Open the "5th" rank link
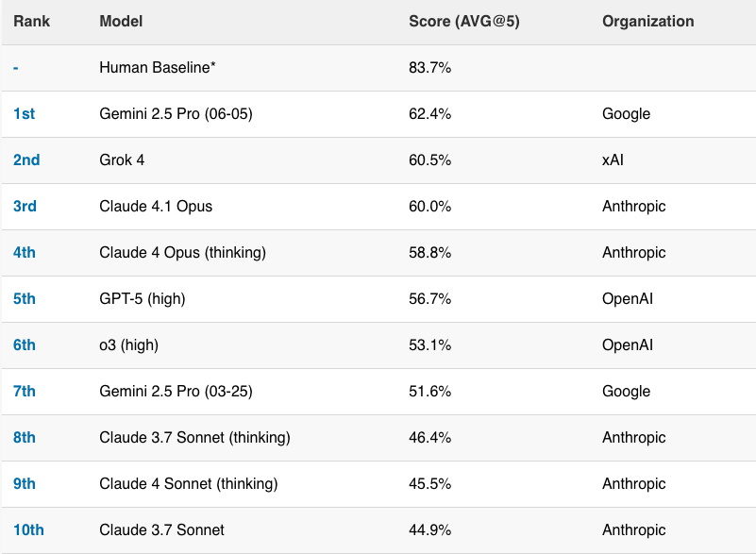 [25, 299]
